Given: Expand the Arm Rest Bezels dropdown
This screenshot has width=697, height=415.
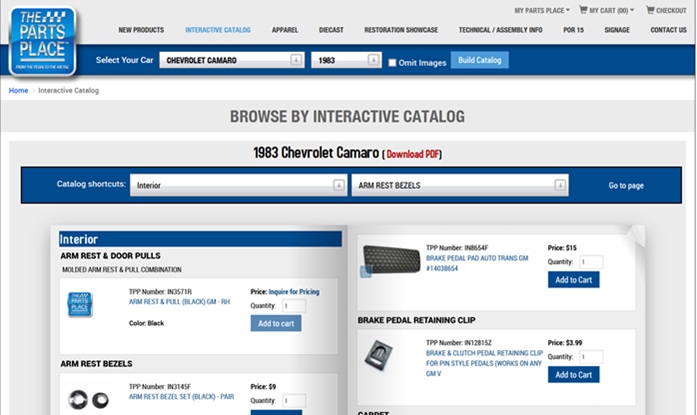Looking at the screenshot, I should coord(459,185).
